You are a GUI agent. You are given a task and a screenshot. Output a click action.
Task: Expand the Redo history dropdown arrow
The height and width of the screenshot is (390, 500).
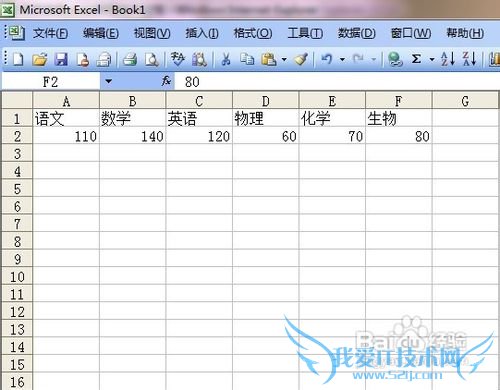pos(374,60)
